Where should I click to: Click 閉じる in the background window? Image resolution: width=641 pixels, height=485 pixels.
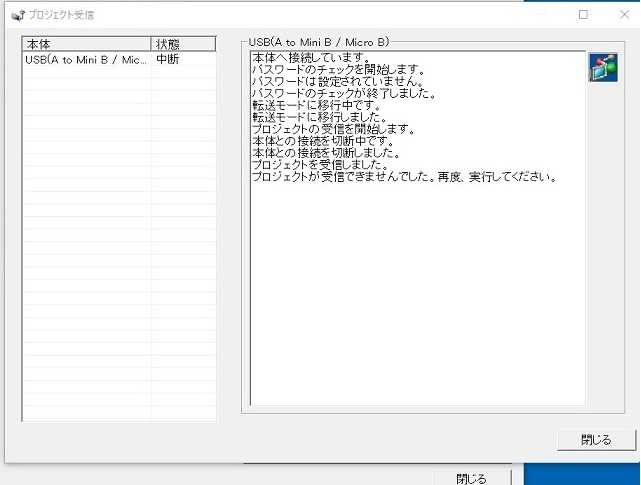pos(471,478)
